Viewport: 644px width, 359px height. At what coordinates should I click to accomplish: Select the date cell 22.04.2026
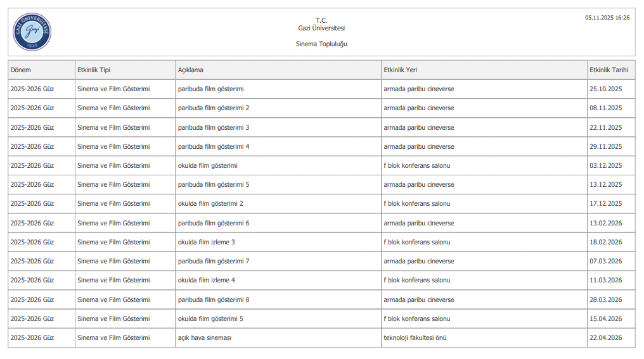(606, 338)
